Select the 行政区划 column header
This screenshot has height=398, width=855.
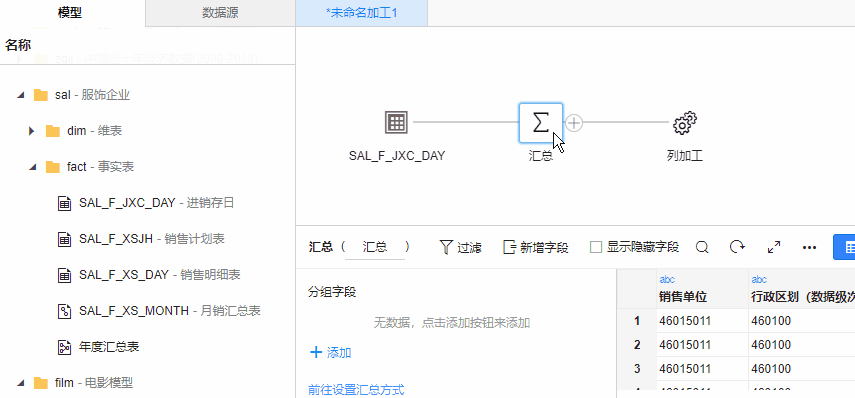pyautogui.click(x=802, y=289)
